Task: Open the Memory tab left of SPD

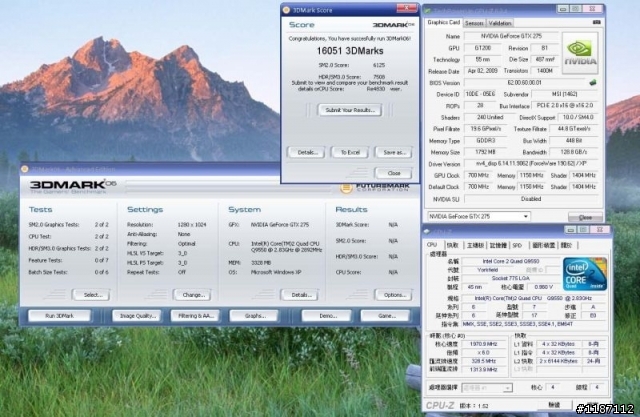Action: tap(498, 245)
